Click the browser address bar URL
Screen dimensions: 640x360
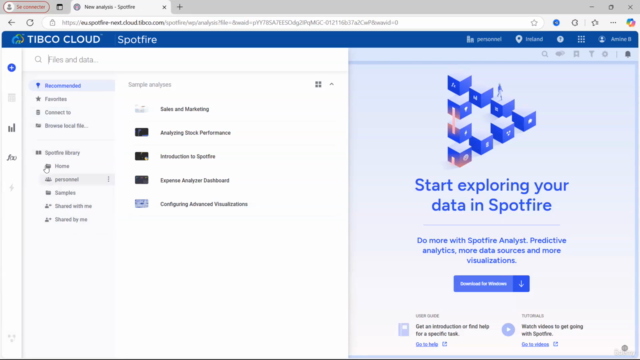[230, 22]
